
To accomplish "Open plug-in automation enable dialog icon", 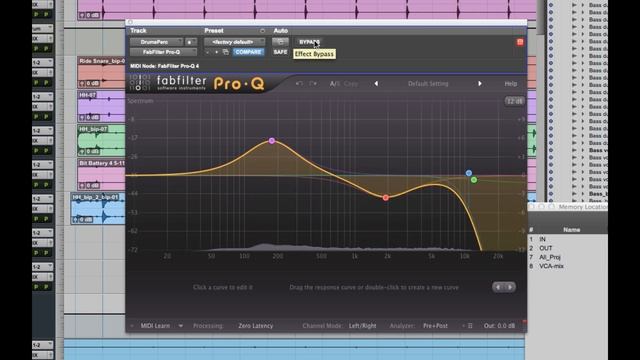I will (280, 42).
